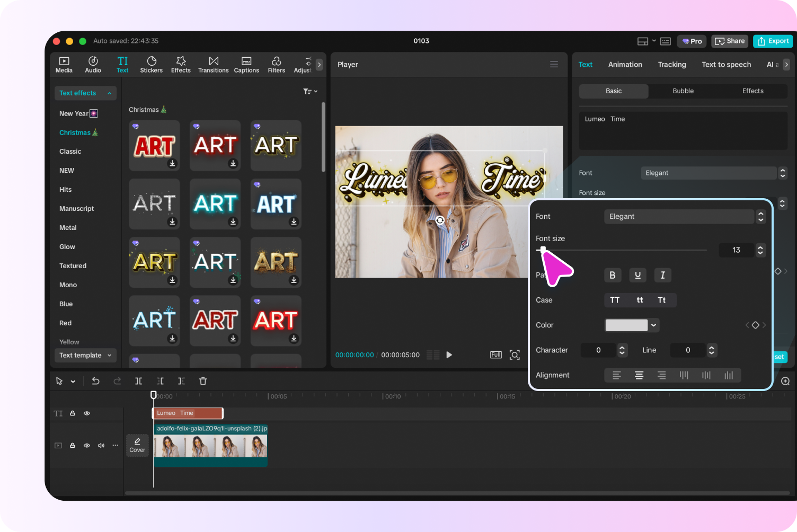797x532 pixels.
Task: Collapse the Text effects section
Action: tap(109, 93)
